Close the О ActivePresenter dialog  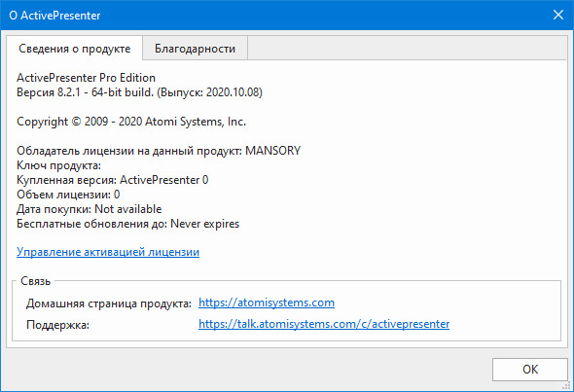(558, 15)
